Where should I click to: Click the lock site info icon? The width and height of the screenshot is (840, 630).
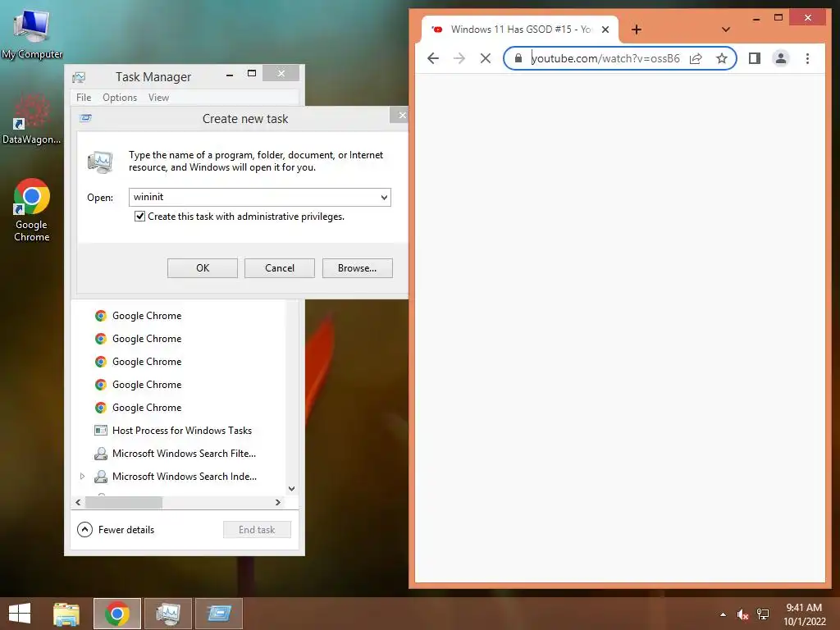[x=518, y=58]
